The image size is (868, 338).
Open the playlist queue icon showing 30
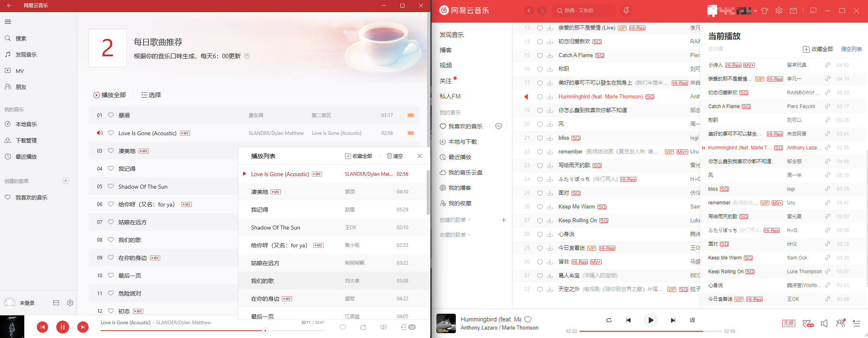point(408,327)
